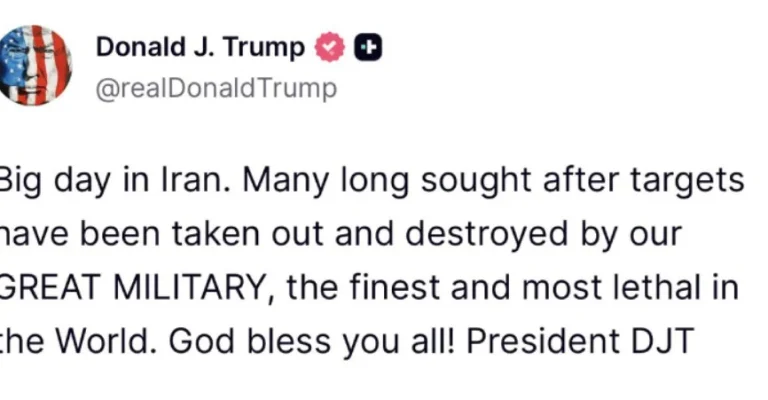
Task: Click the words "lethal in" ending line three
Action: [695, 288]
